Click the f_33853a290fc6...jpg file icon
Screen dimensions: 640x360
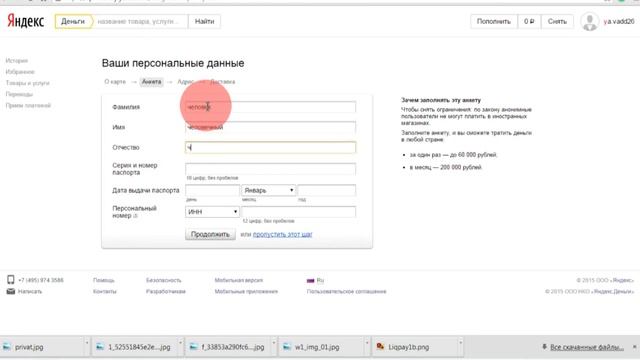[194, 347]
